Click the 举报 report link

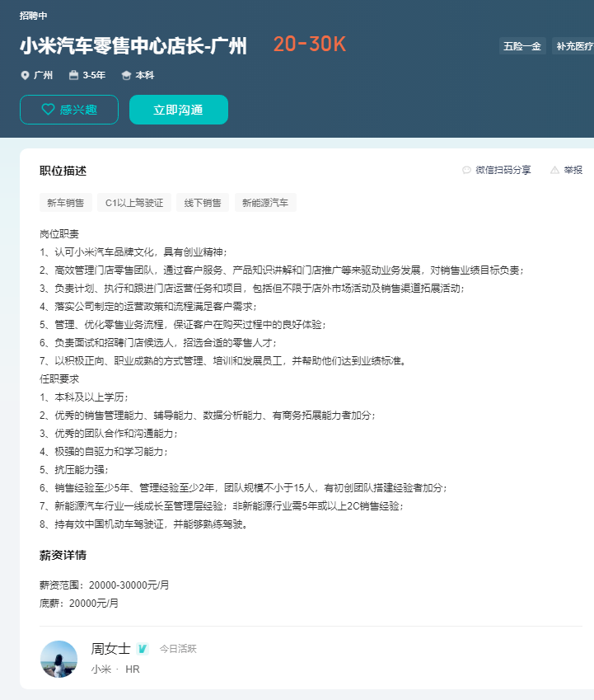coord(573,170)
